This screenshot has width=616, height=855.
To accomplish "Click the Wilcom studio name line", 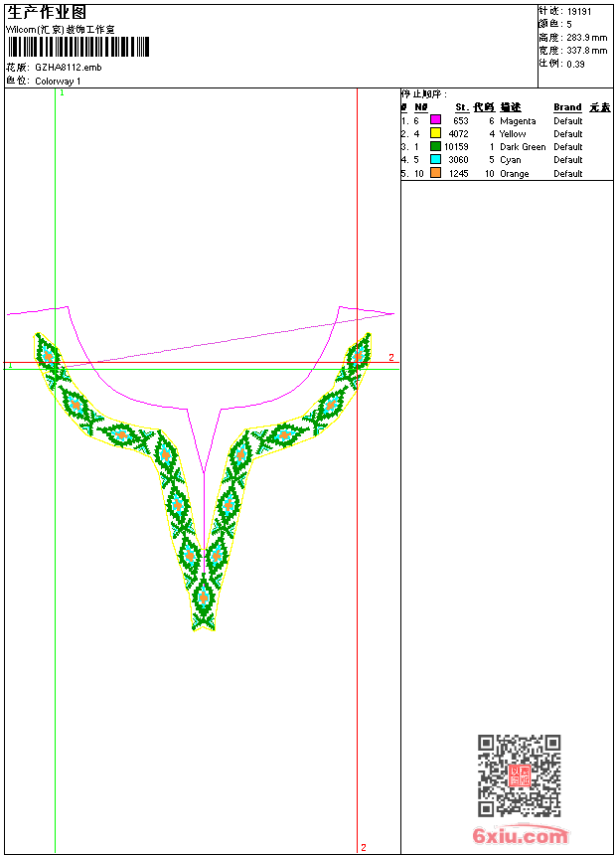I will coord(61,30).
